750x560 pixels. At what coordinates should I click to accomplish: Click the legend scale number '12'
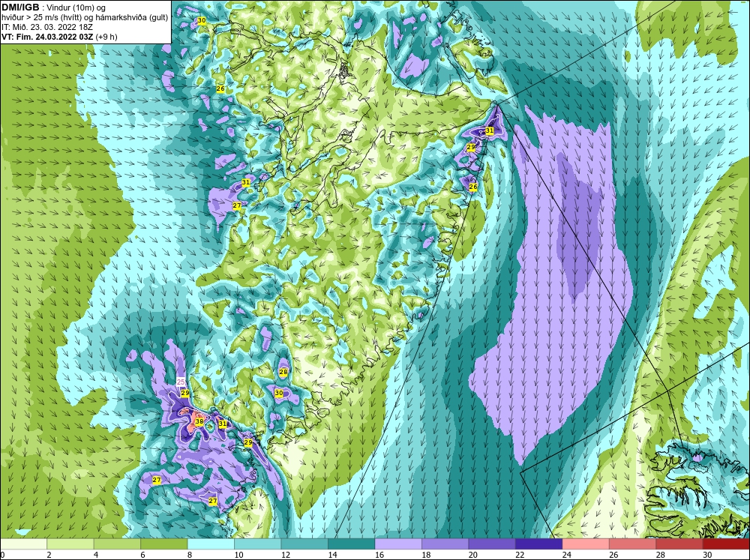(286, 555)
